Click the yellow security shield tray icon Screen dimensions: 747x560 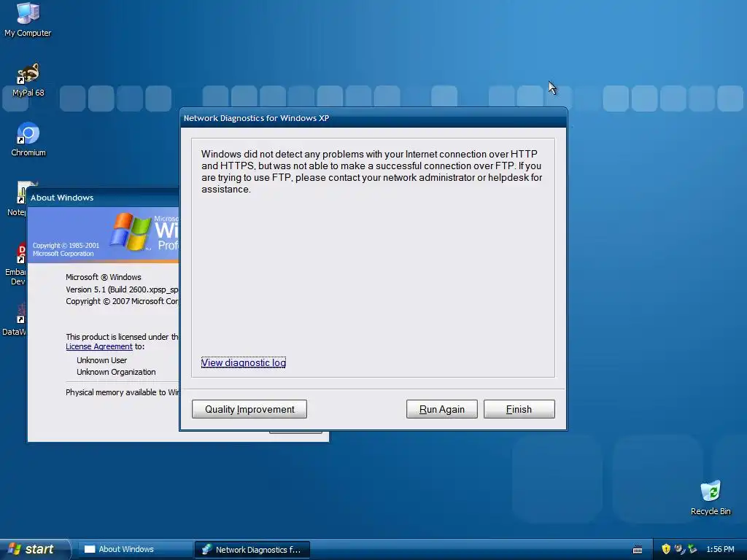point(666,549)
